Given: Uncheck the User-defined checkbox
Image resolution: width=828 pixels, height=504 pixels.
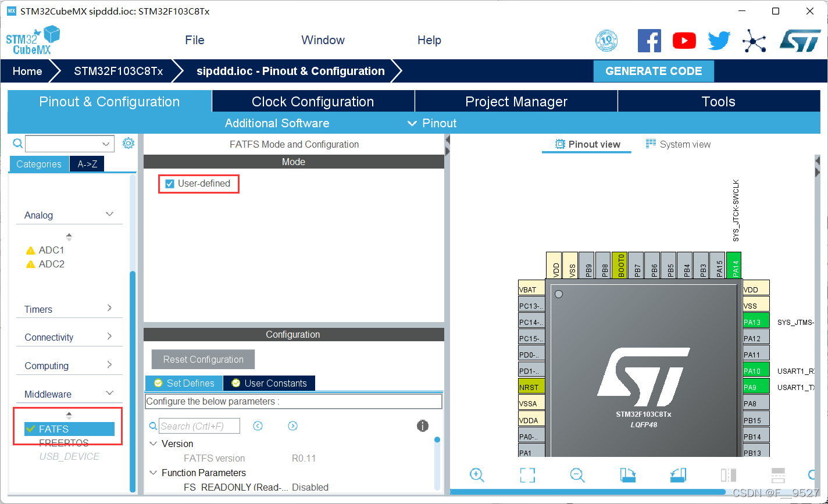Looking at the screenshot, I should pyautogui.click(x=170, y=184).
